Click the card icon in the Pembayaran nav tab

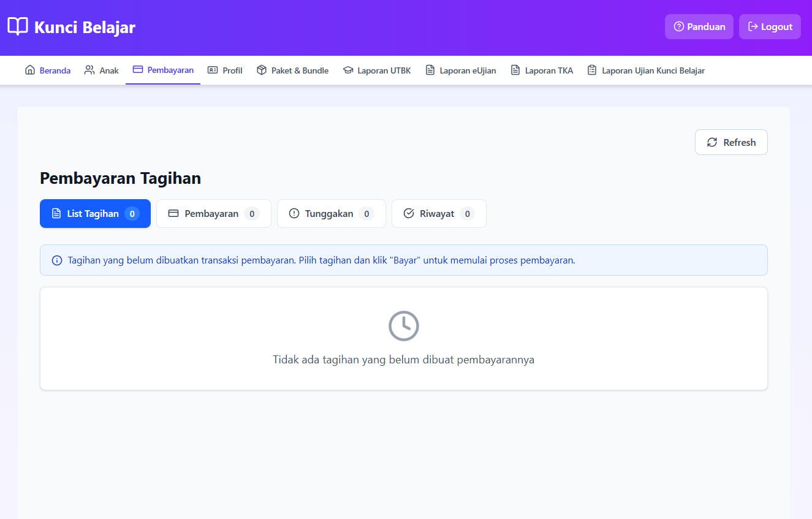pos(138,70)
